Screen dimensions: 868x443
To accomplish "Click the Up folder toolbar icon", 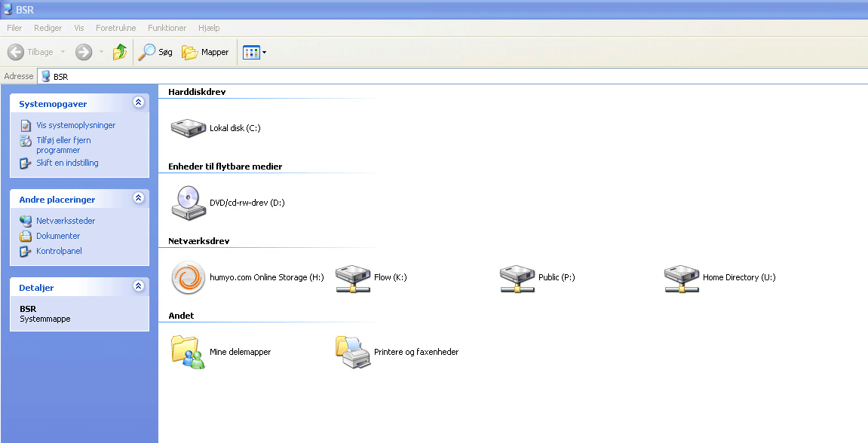I will (120, 52).
